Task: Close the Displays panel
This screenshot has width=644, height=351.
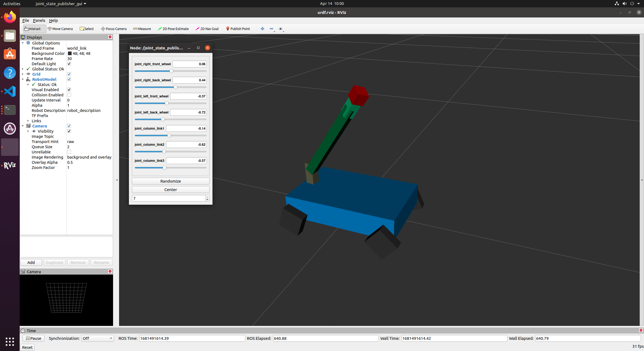Action: coord(110,37)
